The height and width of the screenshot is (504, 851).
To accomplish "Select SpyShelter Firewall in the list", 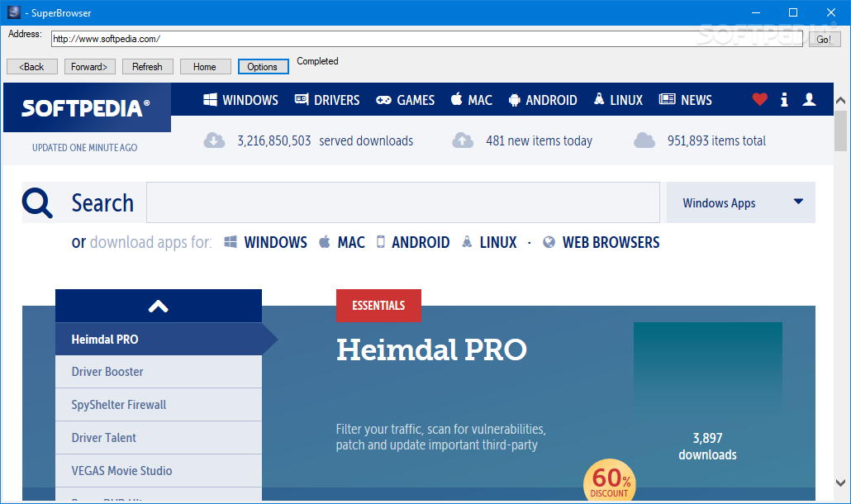I will tap(159, 405).
